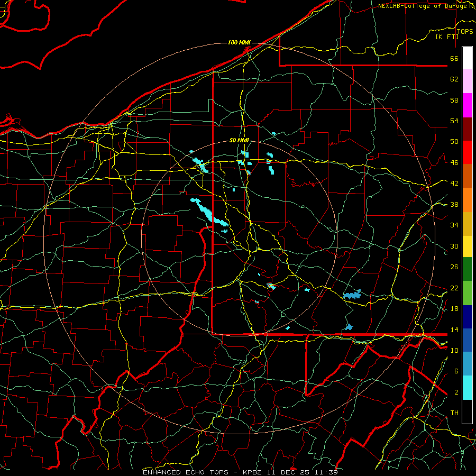Click the 38 legend value label
This screenshot has width=476, height=476.
(454, 205)
